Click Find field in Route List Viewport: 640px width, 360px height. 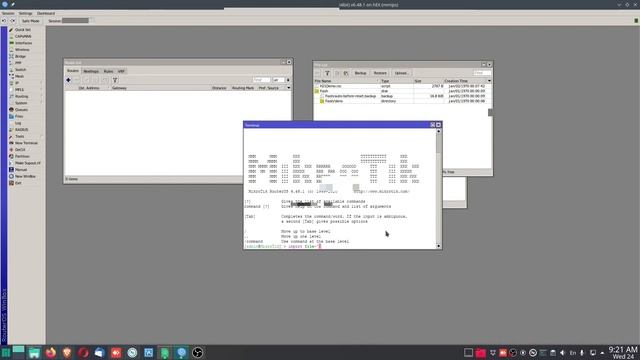coord(261,80)
